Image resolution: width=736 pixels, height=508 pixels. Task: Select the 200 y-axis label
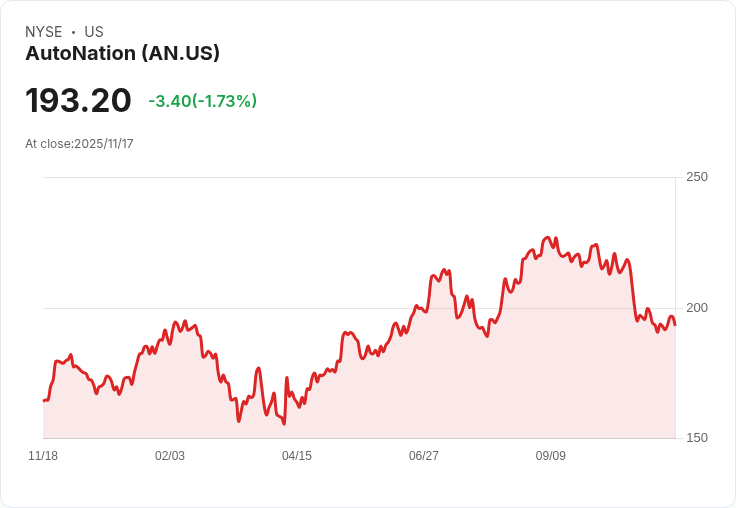pyautogui.click(x=696, y=307)
